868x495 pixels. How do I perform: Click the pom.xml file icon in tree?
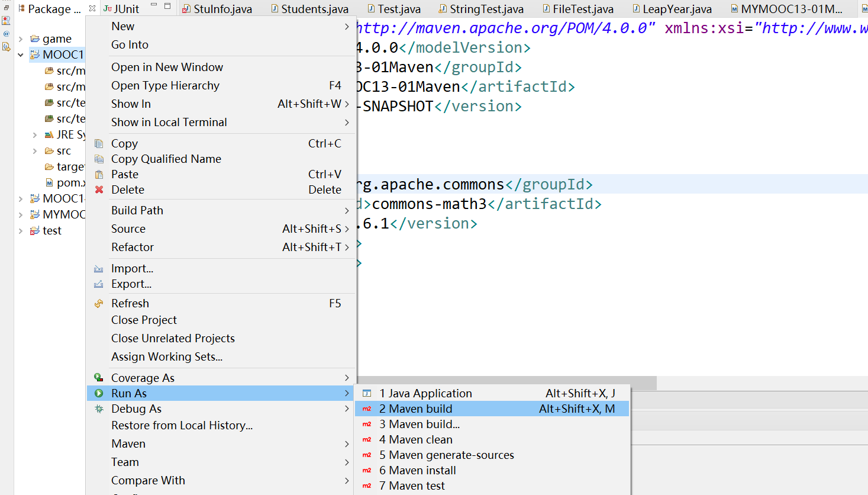[x=49, y=183]
